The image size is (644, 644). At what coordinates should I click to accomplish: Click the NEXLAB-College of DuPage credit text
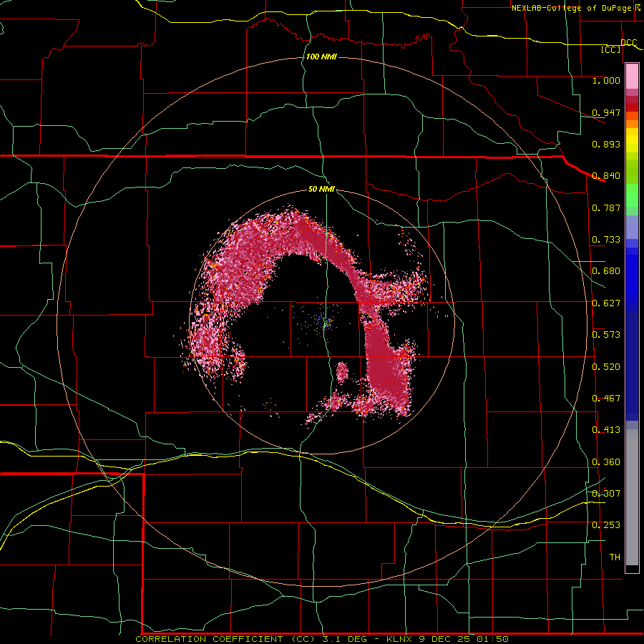(576, 8)
